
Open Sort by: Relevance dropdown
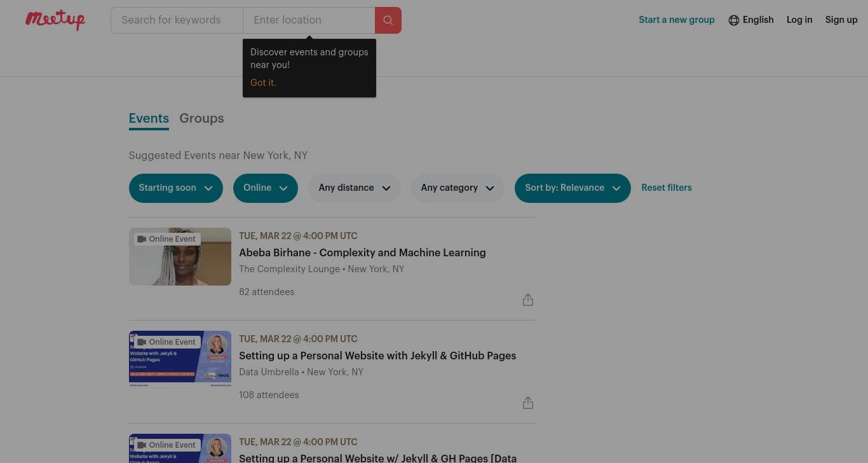click(x=573, y=188)
